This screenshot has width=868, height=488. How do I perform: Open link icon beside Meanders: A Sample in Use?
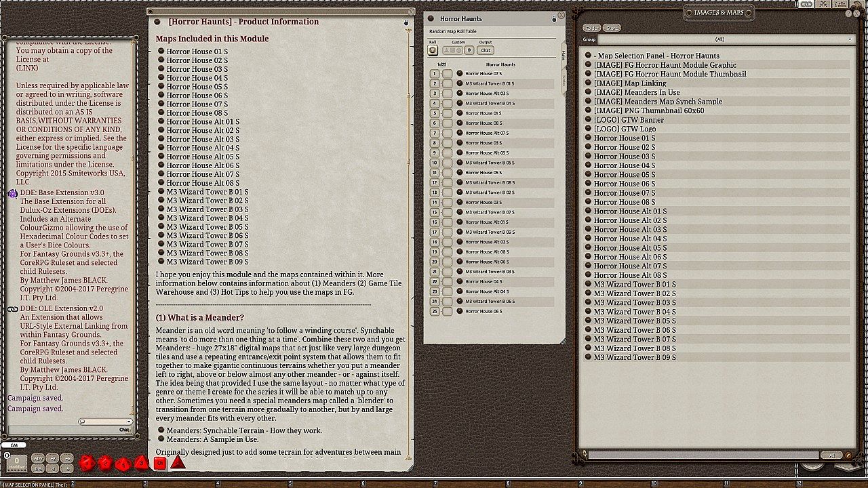161,439
